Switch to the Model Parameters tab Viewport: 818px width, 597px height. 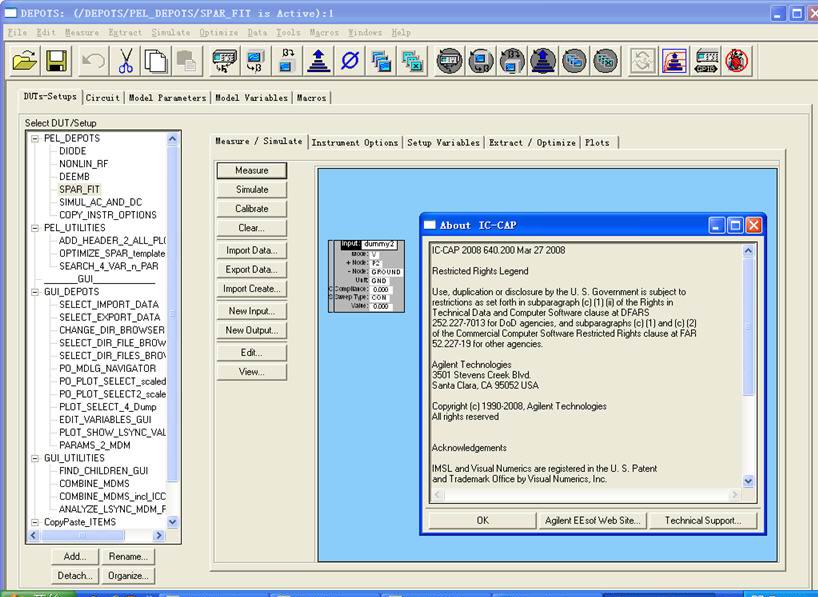167,98
